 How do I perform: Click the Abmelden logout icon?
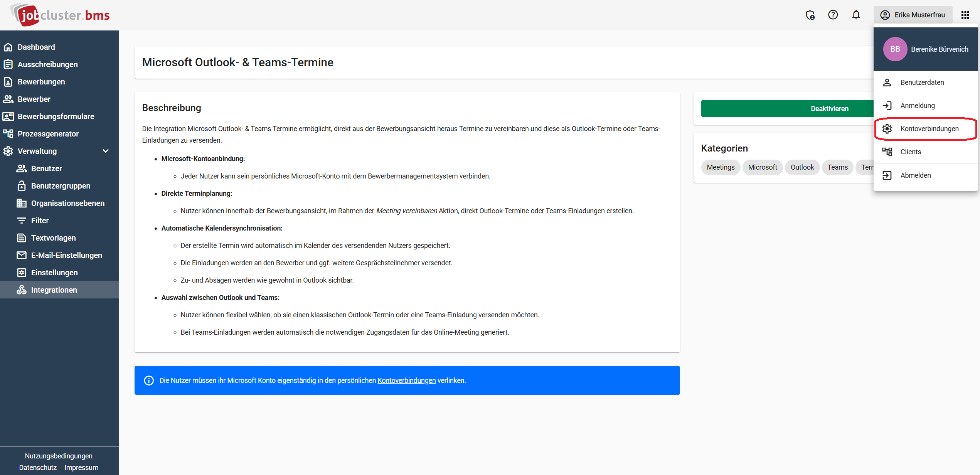tap(887, 175)
